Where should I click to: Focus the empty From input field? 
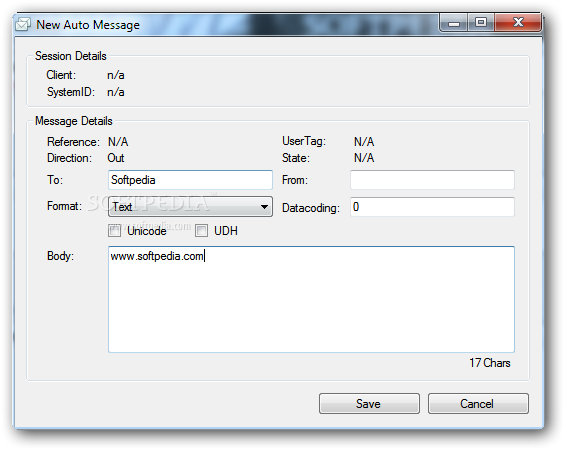[x=432, y=180]
